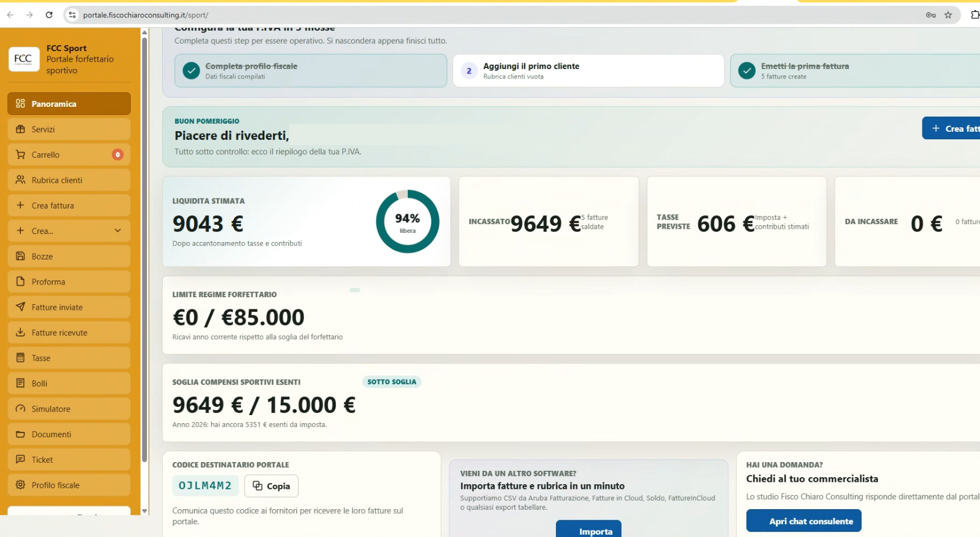The height and width of the screenshot is (537, 980).
Task: Click the Bolli stamp icon
Action: (20, 383)
